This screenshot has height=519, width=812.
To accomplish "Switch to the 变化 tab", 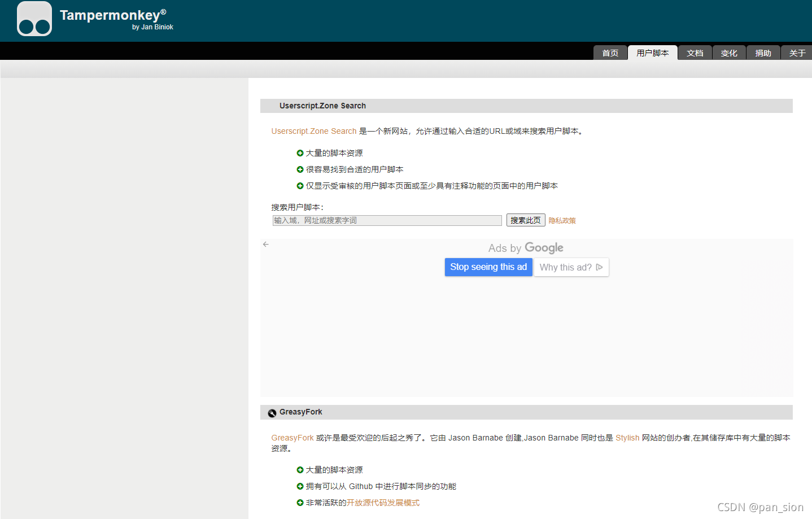I will 729,53.
